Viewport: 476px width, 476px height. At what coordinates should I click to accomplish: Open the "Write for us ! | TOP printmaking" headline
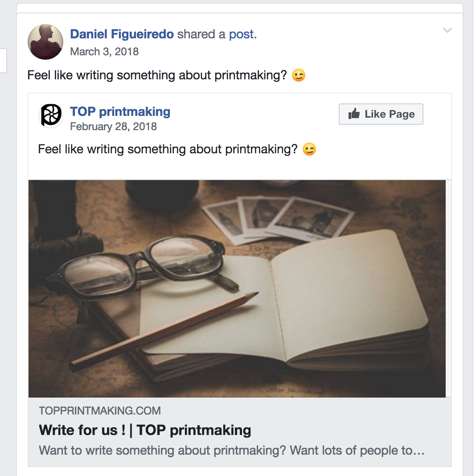pyautogui.click(x=145, y=430)
